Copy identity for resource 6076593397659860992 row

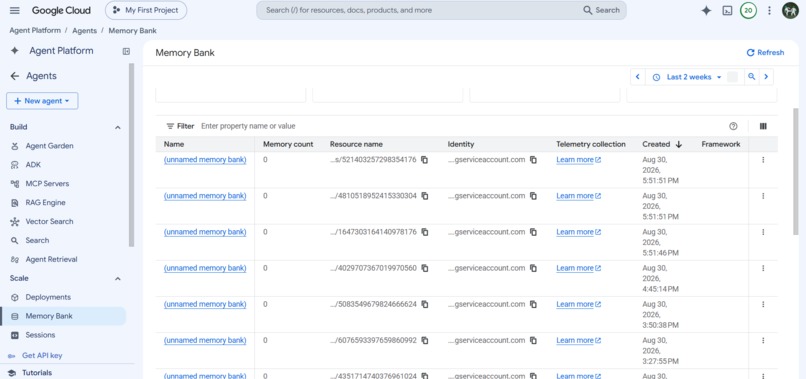(533, 340)
